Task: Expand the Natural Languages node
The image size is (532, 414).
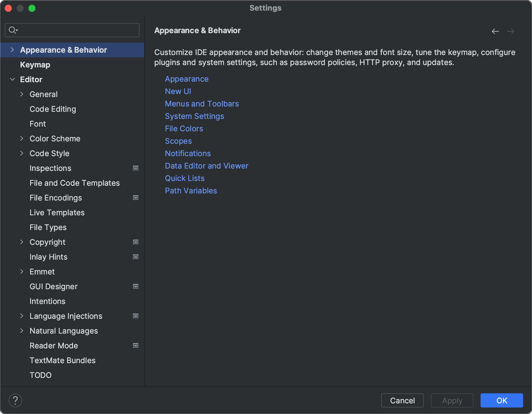Action: point(22,331)
